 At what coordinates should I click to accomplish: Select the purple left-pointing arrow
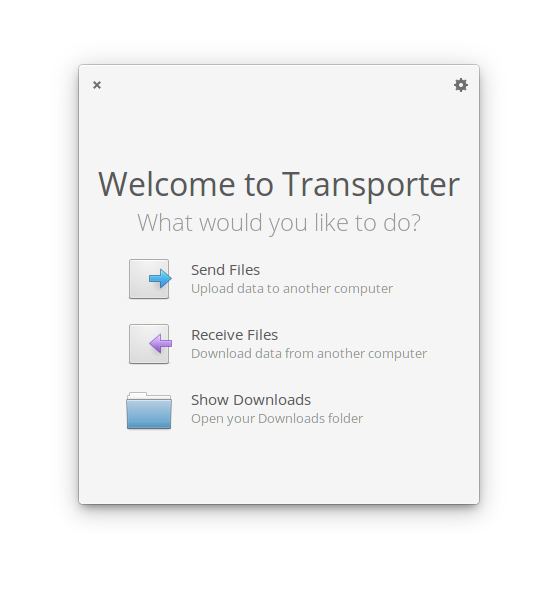(x=160, y=343)
